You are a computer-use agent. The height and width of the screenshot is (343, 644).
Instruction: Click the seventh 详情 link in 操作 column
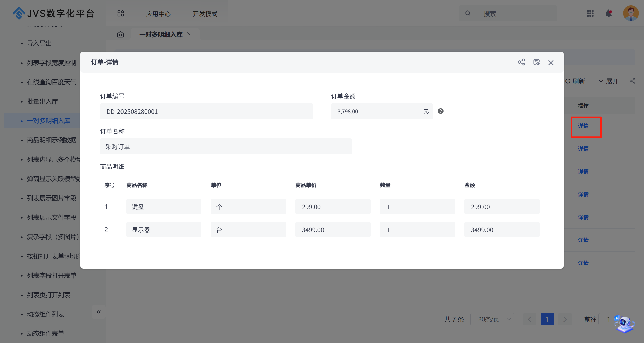pyautogui.click(x=583, y=263)
